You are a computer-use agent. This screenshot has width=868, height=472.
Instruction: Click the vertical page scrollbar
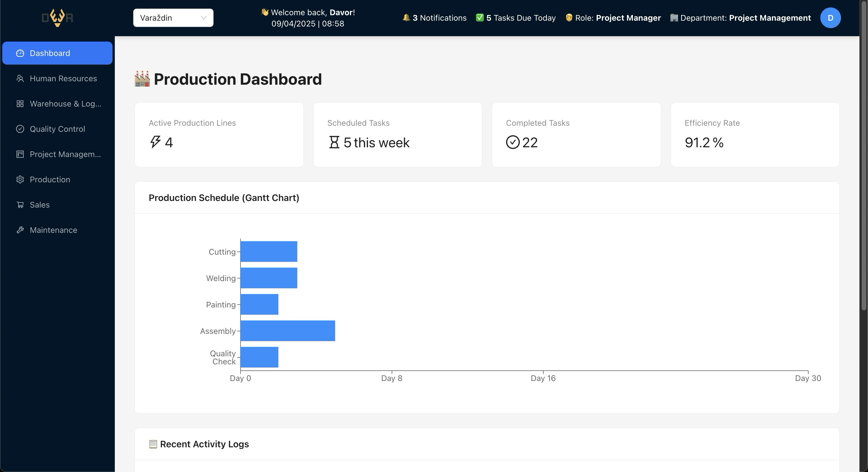click(x=864, y=155)
